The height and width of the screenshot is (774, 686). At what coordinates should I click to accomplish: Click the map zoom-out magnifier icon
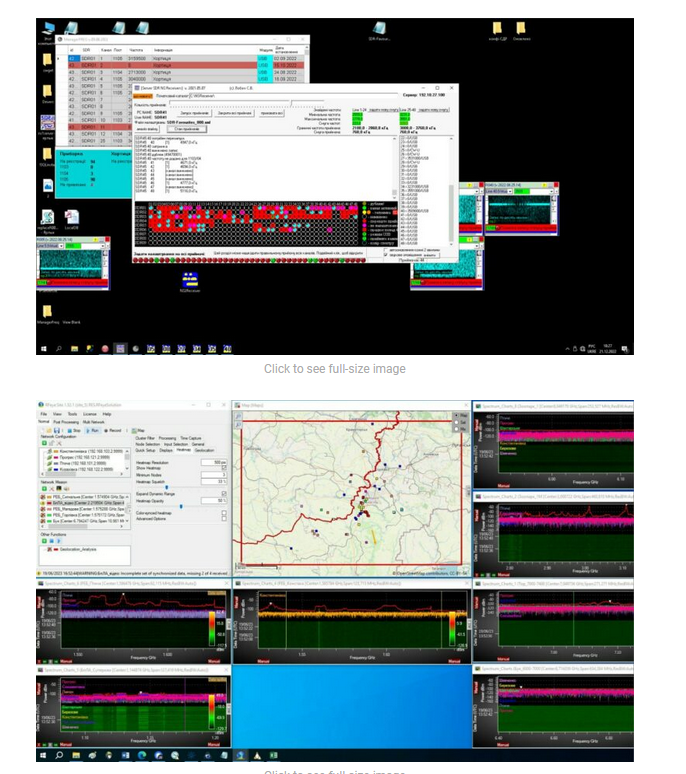click(x=238, y=425)
